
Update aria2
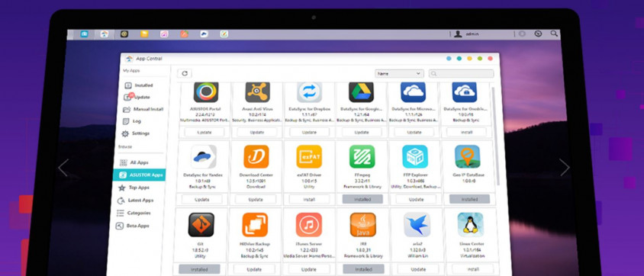pyautogui.click(x=418, y=269)
